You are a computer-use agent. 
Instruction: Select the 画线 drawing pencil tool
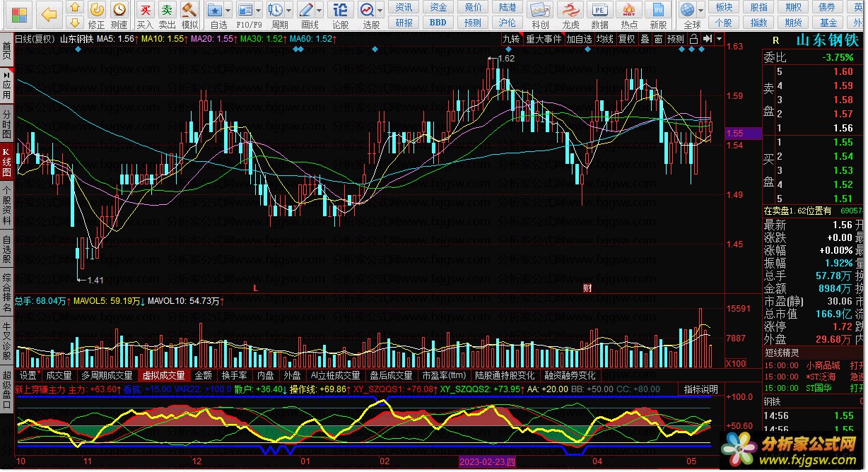click(x=307, y=10)
